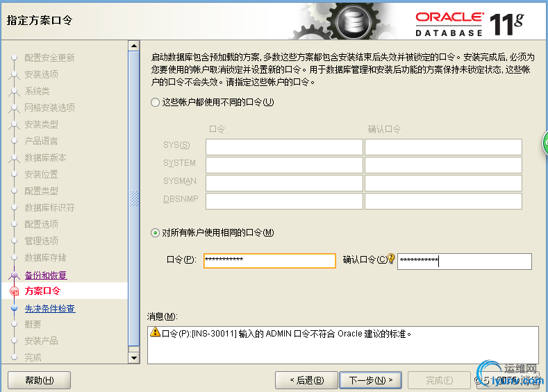Click the SYSTEM password field
This screenshot has width=548, height=392.
pyautogui.click(x=284, y=165)
